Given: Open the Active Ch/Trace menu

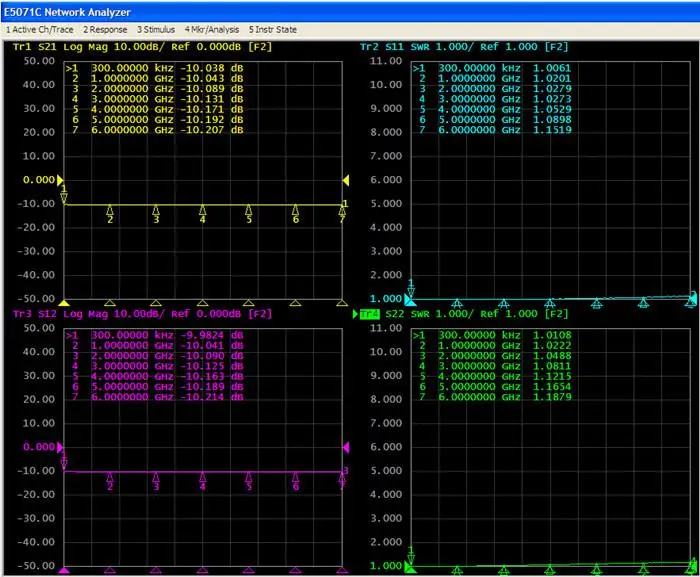Looking at the screenshot, I should pos(39,30).
